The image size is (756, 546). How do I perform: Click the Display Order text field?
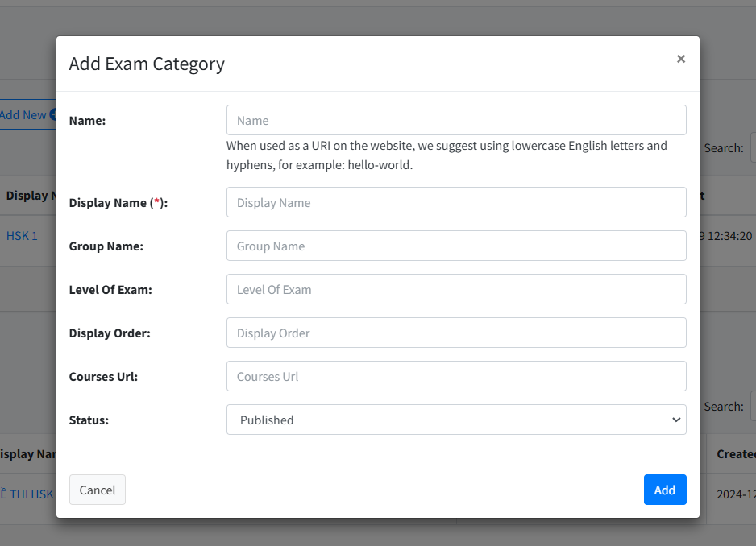point(456,333)
